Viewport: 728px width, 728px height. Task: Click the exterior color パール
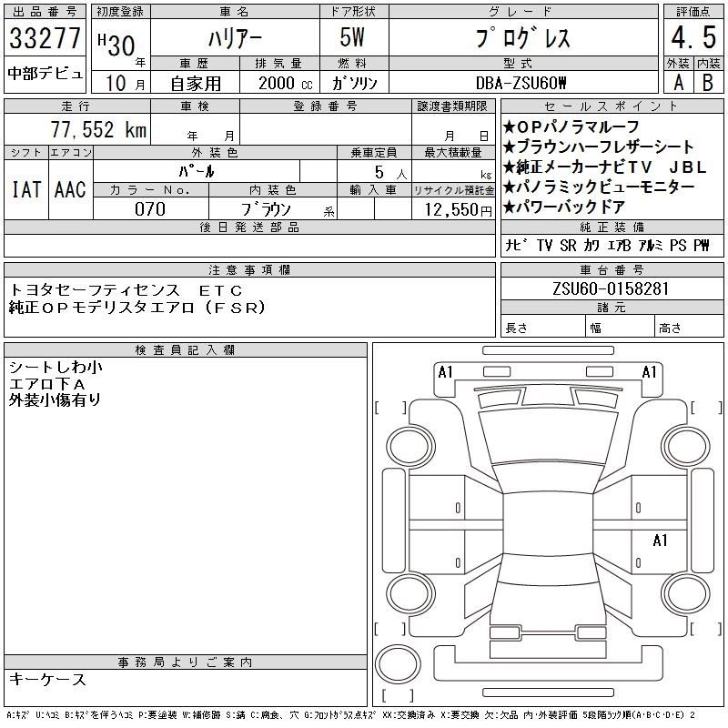pyautogui.click(x=197, y=171)
